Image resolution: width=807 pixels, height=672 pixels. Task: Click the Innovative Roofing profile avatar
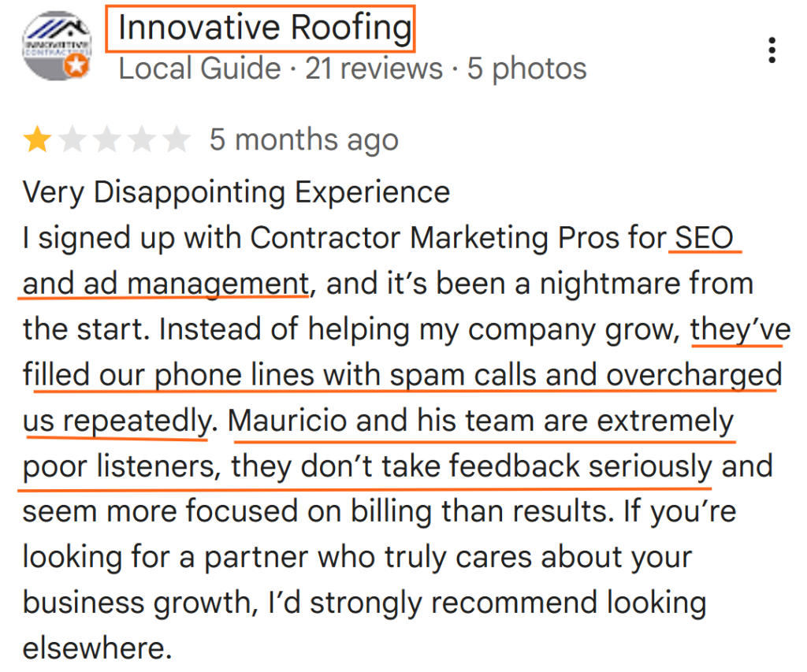click(x=53, y=46)
